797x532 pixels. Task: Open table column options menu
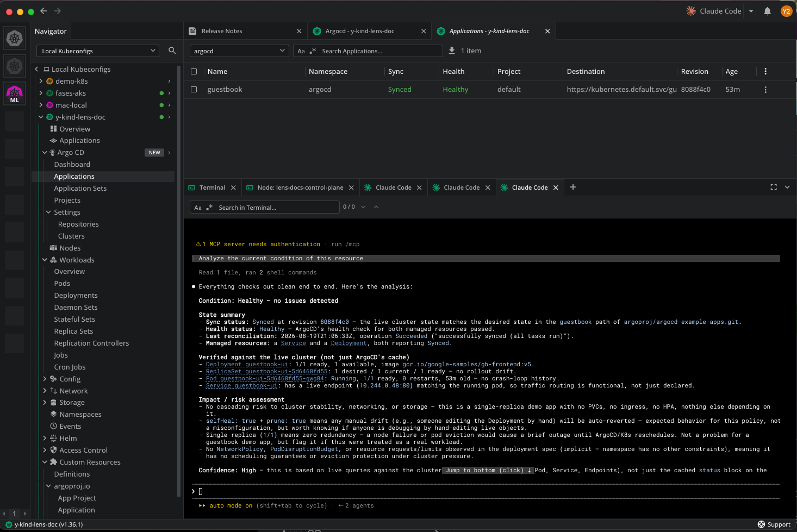click(765, 71)
